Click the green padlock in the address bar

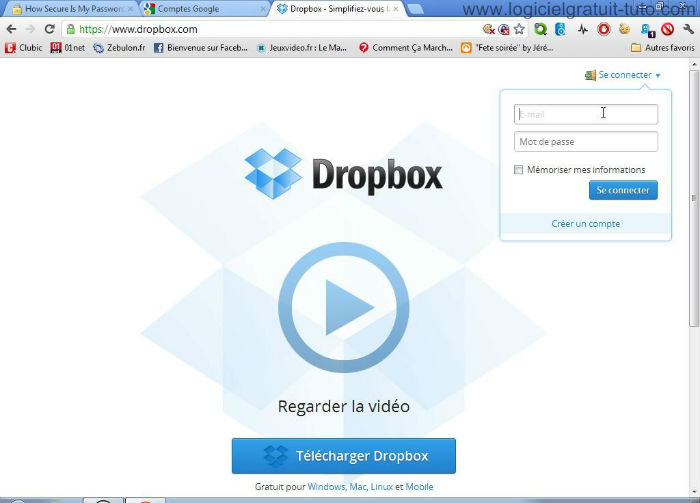[x=70, y=29]
